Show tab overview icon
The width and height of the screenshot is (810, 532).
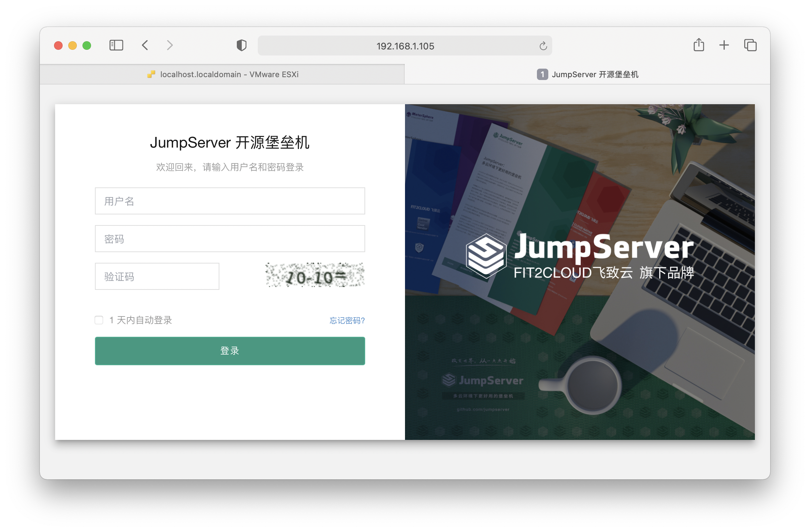click(750, 45)
